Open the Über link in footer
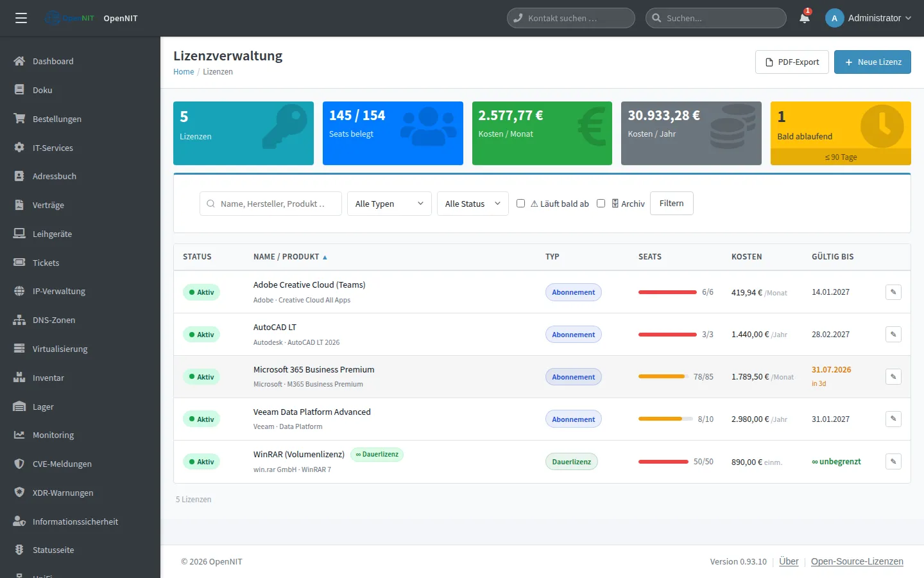The height and width of the screenshot is (578, 924). click(x=789, y=561)
